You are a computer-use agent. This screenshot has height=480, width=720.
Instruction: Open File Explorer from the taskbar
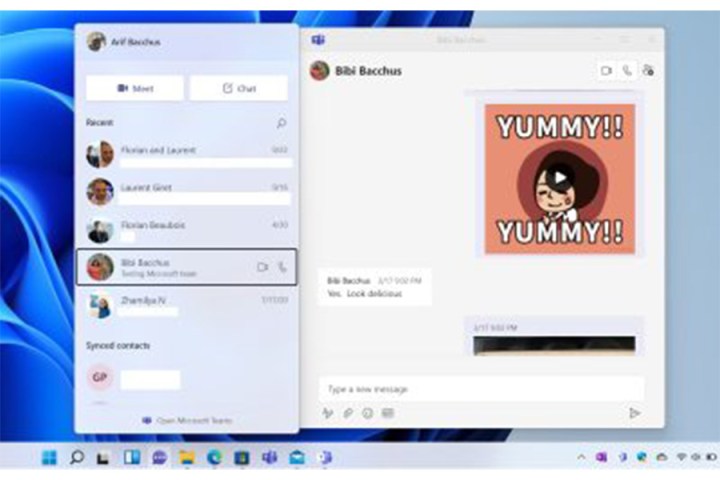pos(187,457)
